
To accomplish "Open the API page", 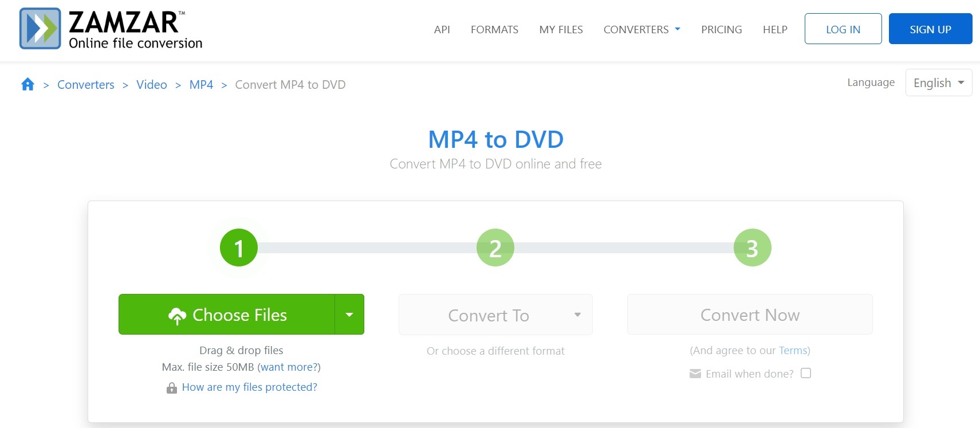I will (442, 29).
